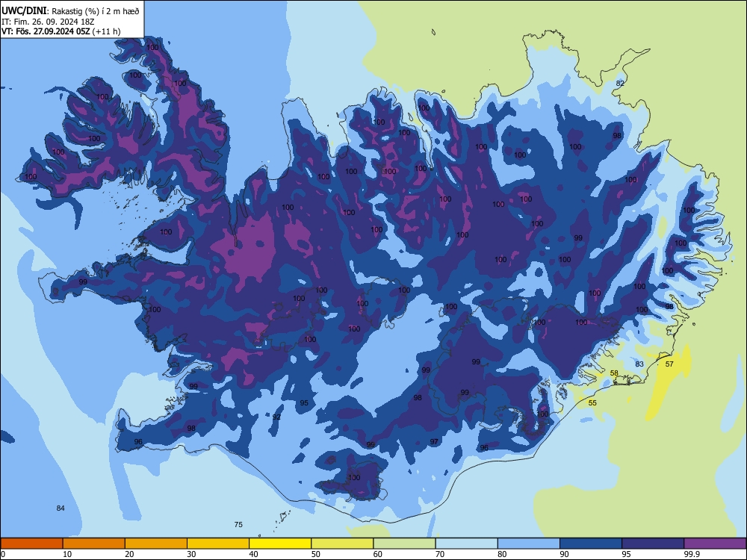Click the 20–30 legend color segment
The image size is (747, 560).
pos(156,544)
